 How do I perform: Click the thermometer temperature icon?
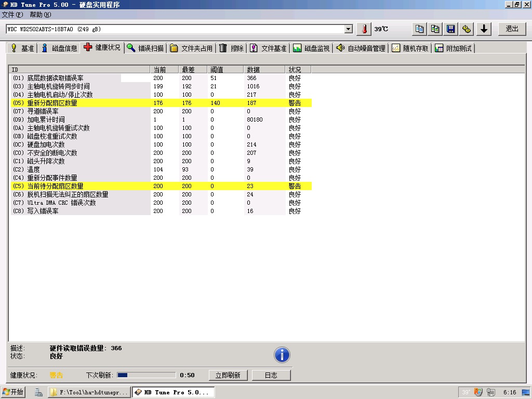coord(364,29)
